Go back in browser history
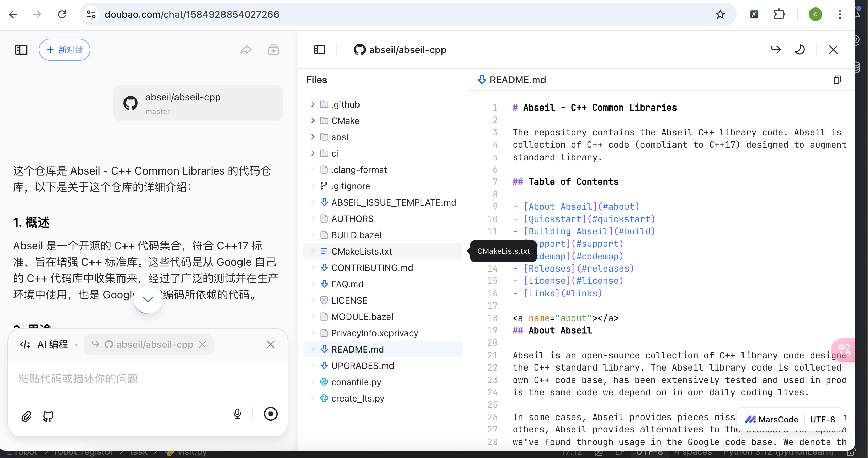Screen dimensions: 868x458 13,14
